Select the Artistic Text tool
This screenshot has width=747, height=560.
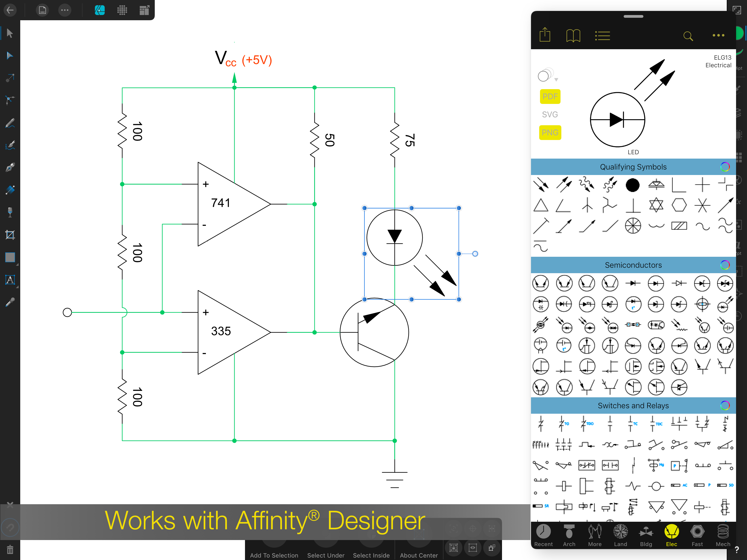(x=10, y=280)
